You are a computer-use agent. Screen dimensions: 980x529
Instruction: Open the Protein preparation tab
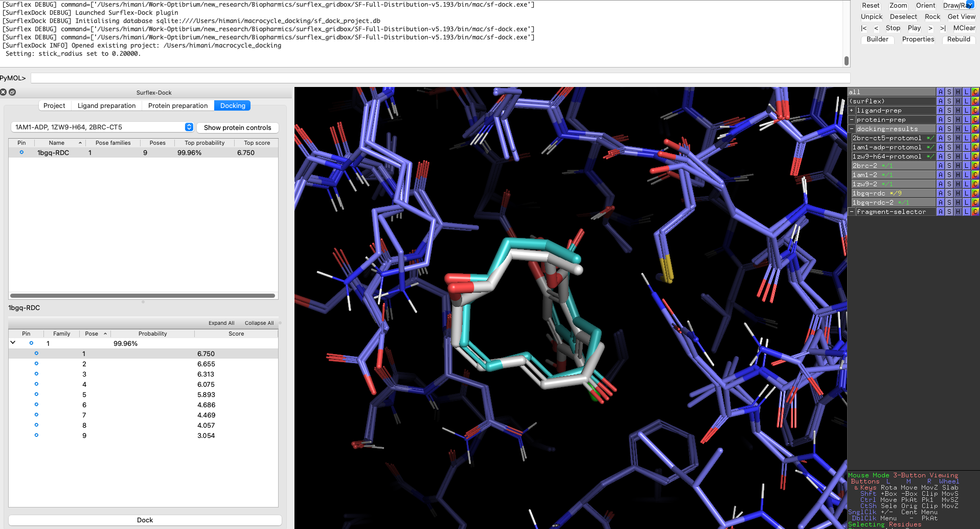(x=177, y=106)
